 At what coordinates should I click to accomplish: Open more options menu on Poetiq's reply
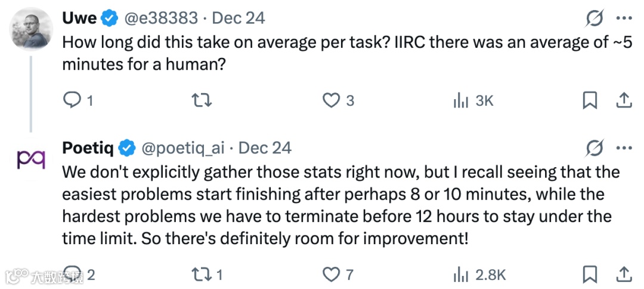[624, 147]
